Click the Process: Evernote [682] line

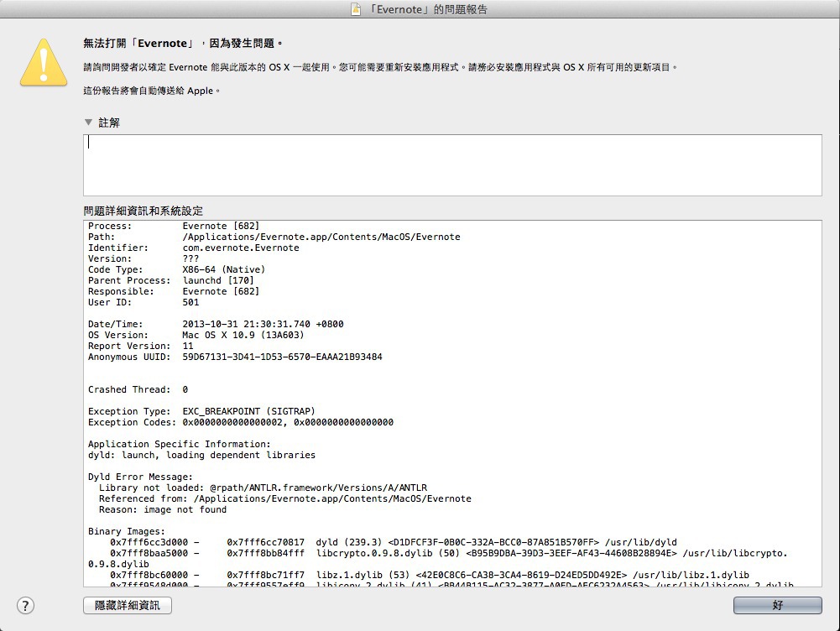coord(174,226)
